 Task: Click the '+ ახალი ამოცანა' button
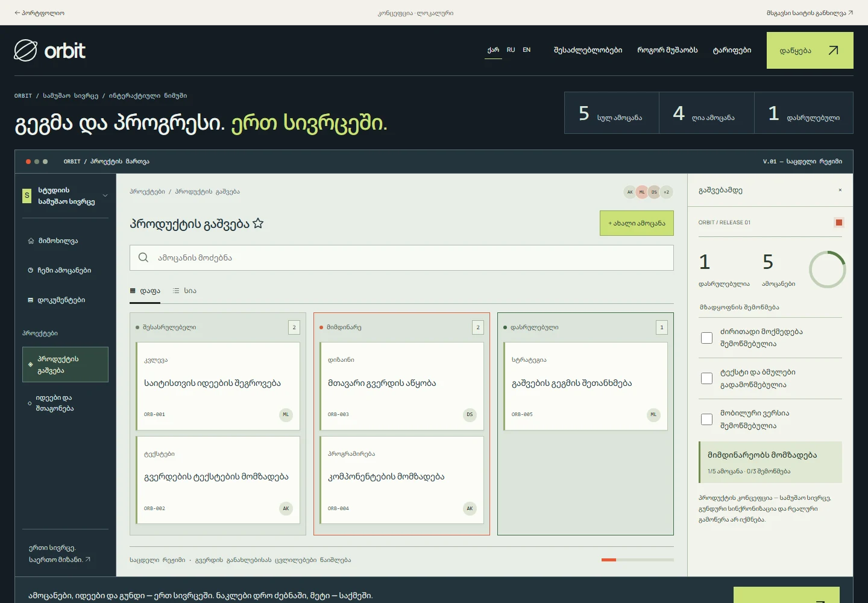pyautogui.click(x=637, y=223)
